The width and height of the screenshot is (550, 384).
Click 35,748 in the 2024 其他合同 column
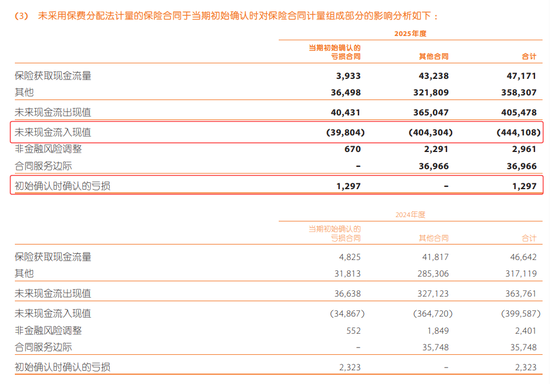pos(435,347)
